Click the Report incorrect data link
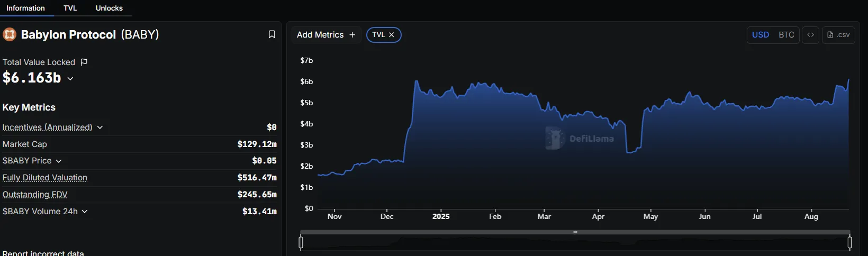The height and width of the screenshot is (256, 868). pos(43,253)
